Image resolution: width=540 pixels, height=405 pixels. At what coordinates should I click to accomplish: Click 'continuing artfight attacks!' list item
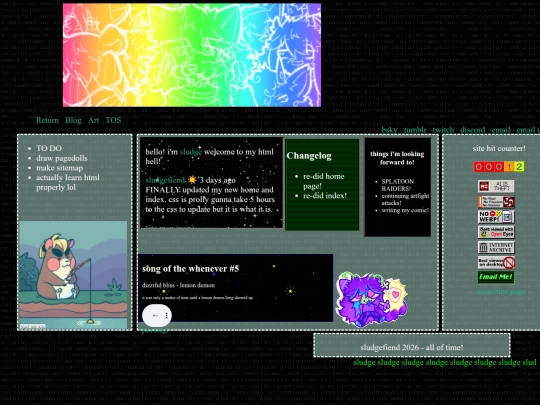(x=405, y=199)
